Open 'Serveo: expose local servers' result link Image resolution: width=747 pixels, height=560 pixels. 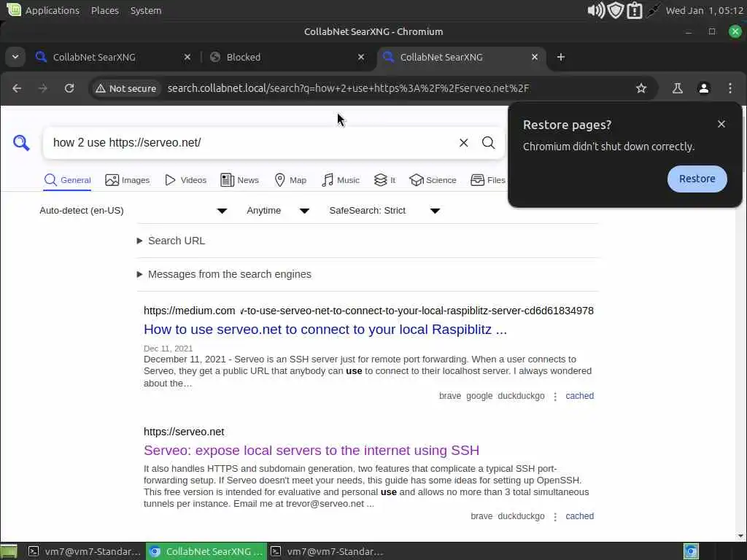pos(311,451)
